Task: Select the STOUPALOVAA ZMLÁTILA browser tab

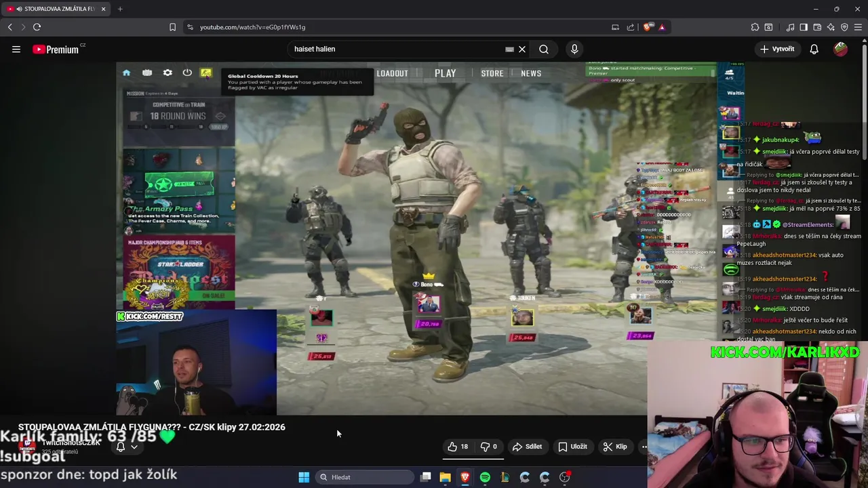Action: tap(56, 9)
